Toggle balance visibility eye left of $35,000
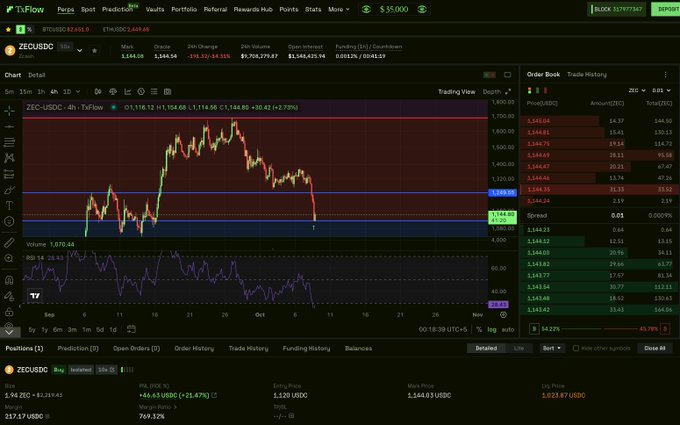 coord(366,9)
